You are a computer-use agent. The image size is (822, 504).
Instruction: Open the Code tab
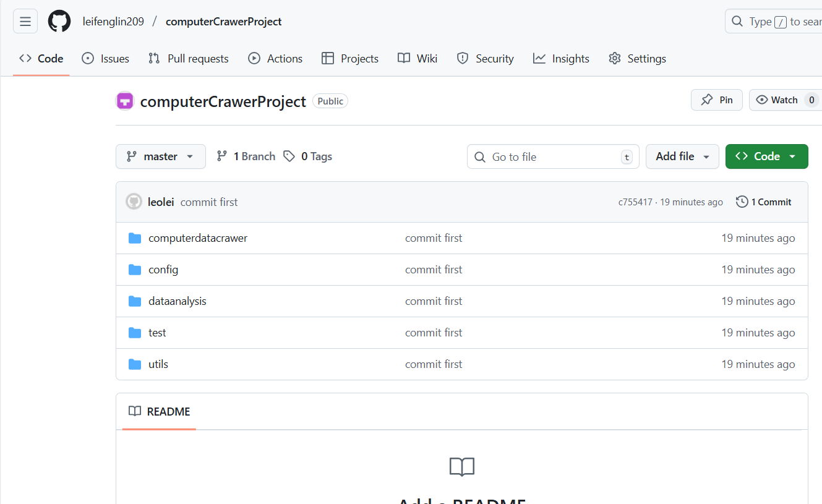(41, 59)
